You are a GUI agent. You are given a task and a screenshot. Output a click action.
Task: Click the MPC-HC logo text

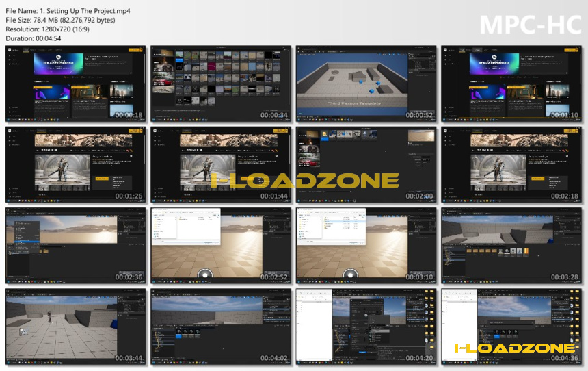click(x=531, y=25)
